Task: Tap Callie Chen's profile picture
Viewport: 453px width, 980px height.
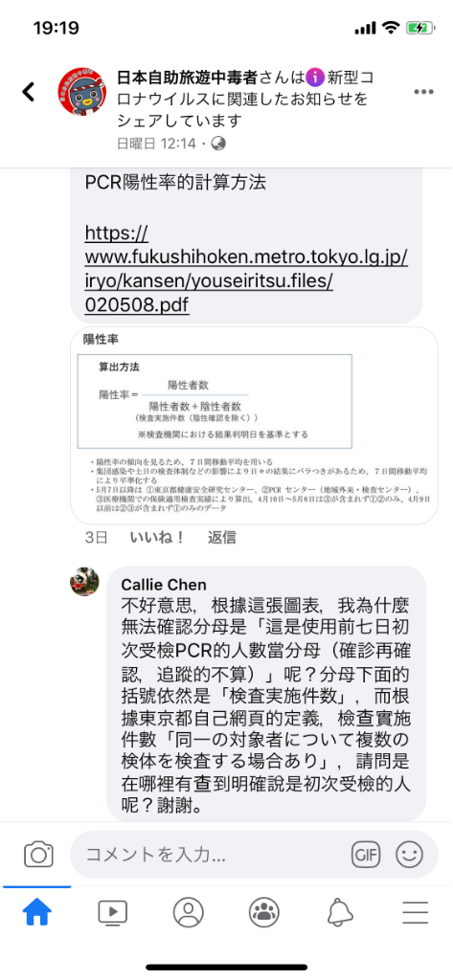Action: pos(84,581)
